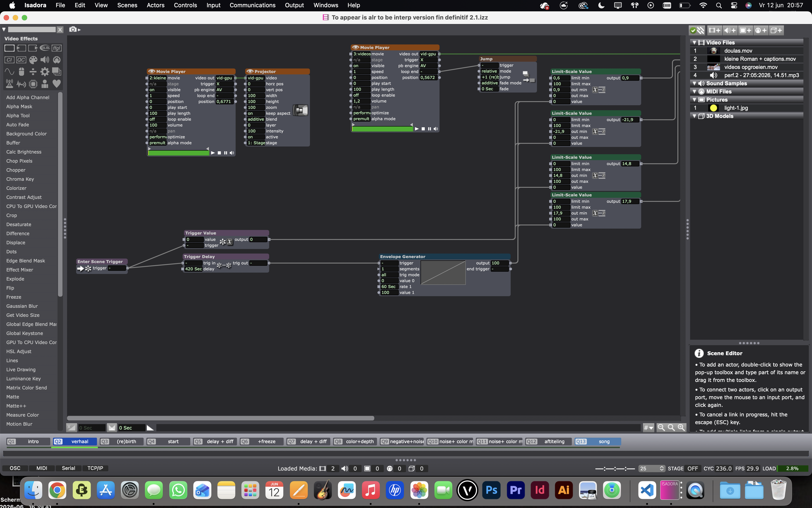812x508 pixels.
Task: Collapse the Video Files section
Action: point(694,43)
